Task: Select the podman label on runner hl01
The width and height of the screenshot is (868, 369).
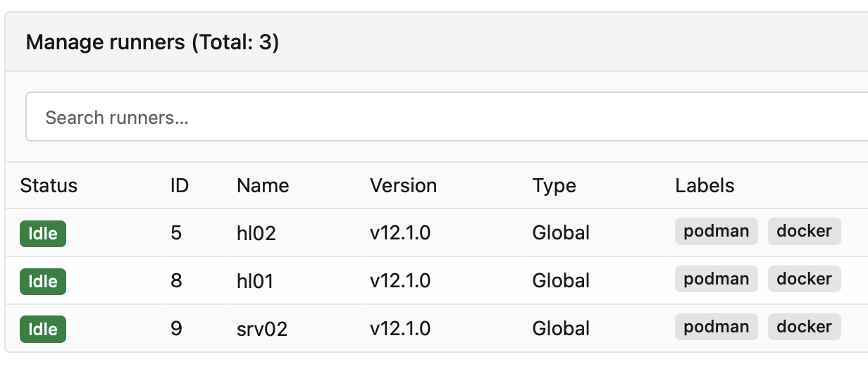Action: point(716,279)
